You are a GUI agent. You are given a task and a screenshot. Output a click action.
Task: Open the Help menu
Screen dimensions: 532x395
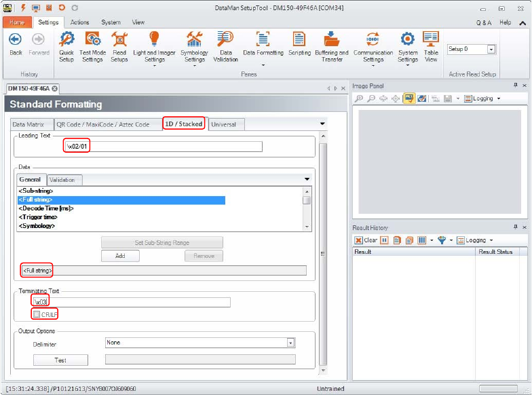pyautogui.click(x=505, y=22)
